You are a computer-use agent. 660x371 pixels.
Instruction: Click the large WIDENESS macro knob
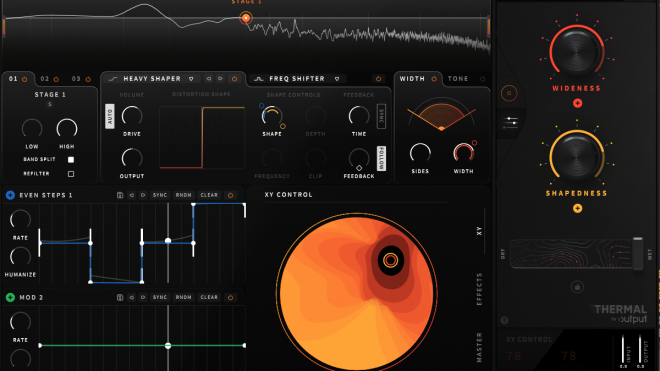point(577,52)
